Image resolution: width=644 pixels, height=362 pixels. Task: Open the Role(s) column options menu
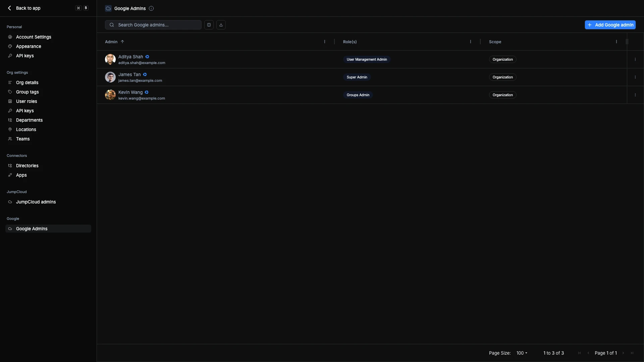pyautogui.click(x=470, y=42)
